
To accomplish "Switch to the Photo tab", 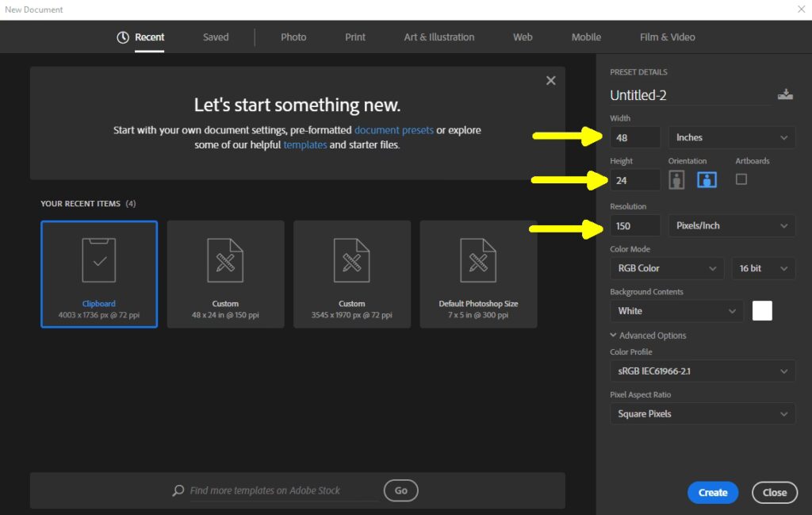I will (x=293, y=37).
